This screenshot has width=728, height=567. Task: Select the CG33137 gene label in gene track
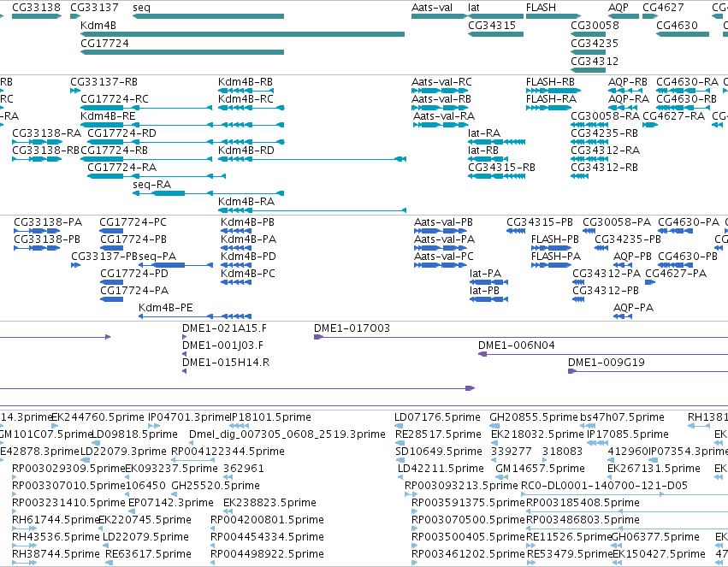[x=94, y=8]
